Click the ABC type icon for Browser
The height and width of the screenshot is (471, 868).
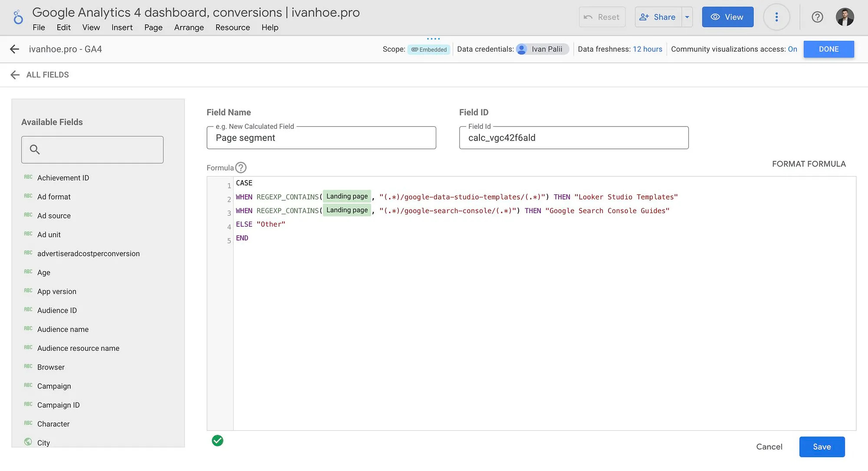pos(28,366)
